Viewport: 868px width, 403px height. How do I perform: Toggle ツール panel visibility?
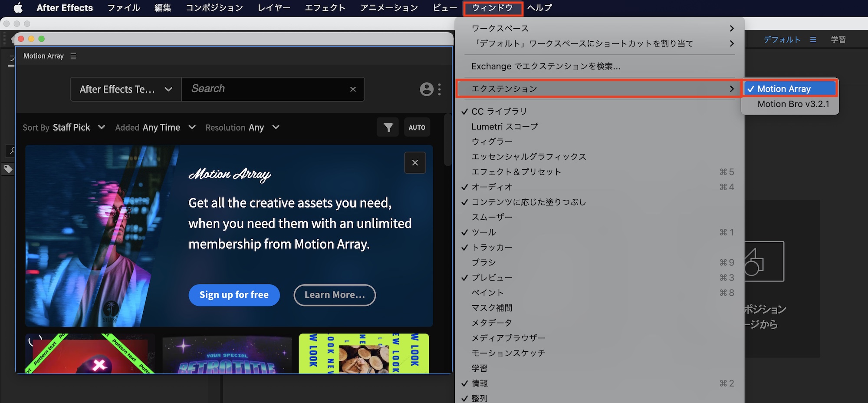pos(600,232)
